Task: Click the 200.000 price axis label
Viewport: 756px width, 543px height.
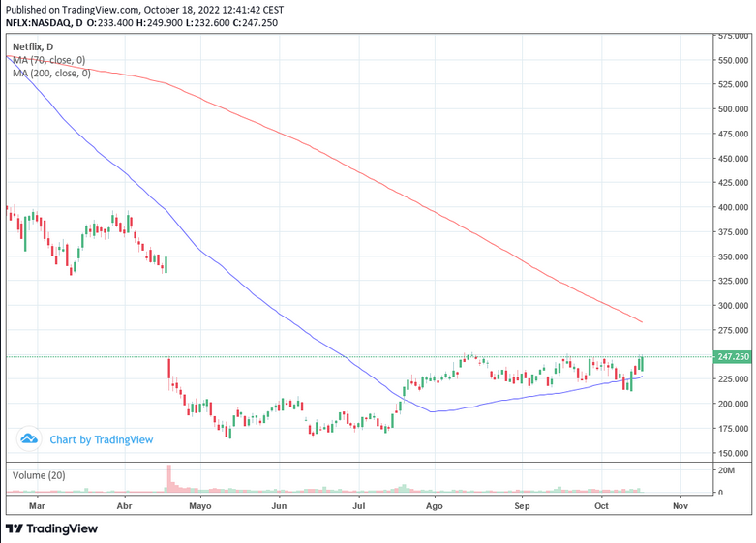Action: (733, 404)
